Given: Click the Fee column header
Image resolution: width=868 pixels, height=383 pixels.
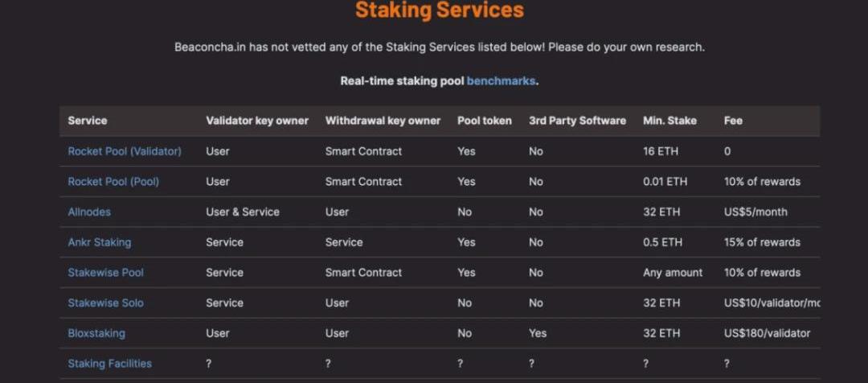Looking at the screenshot, I should (x=733, y=121).
